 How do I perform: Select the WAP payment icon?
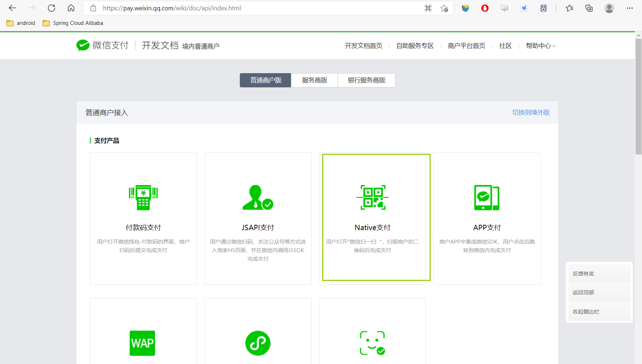[x=142, y=343]
